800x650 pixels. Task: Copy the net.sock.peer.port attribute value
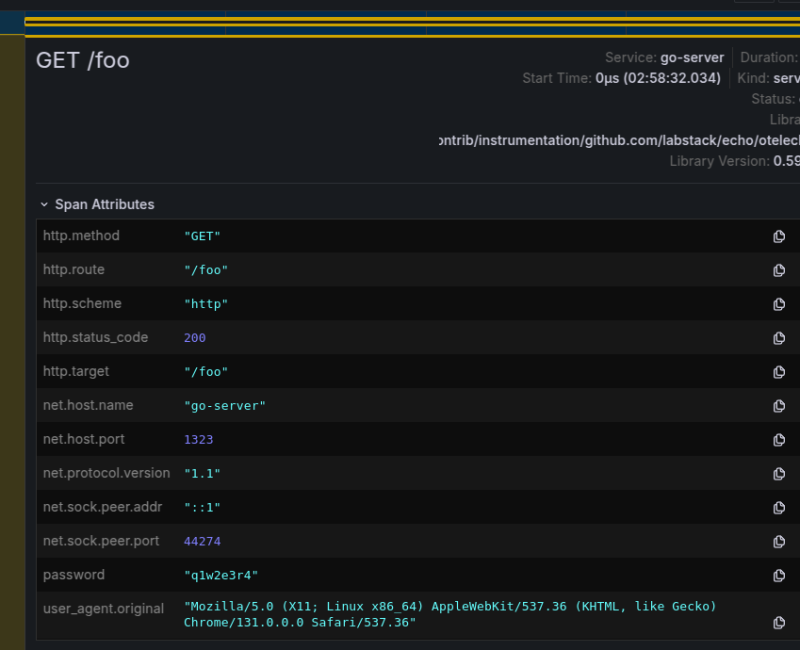pos(779,542)
